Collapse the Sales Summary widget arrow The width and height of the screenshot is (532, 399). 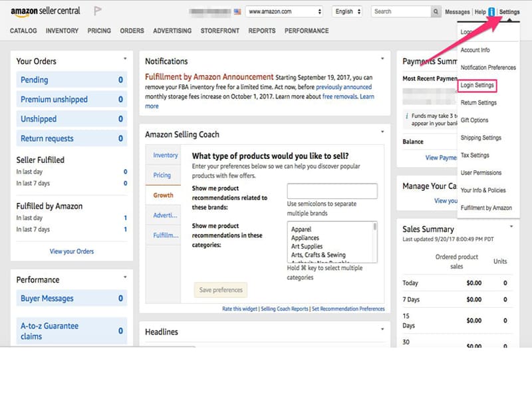[x=511, y=226]
